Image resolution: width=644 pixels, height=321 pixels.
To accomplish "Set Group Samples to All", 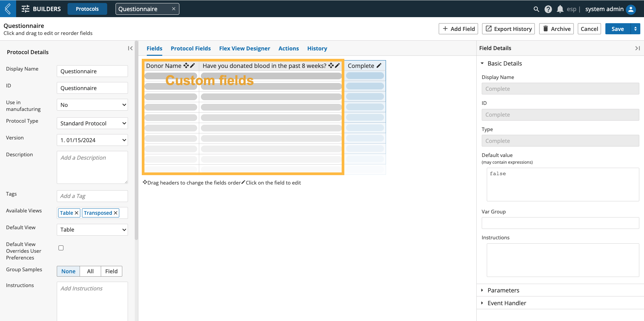I will click(90, 271).
